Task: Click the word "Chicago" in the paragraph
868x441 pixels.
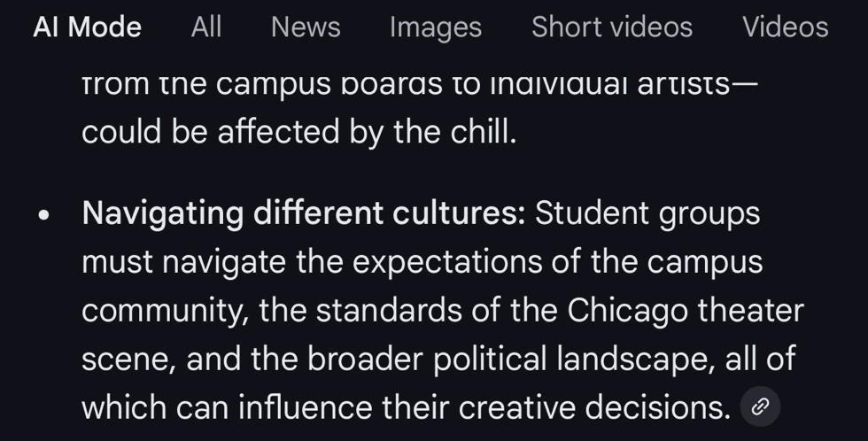Action: pyautogui.click(x=627, y=310)
